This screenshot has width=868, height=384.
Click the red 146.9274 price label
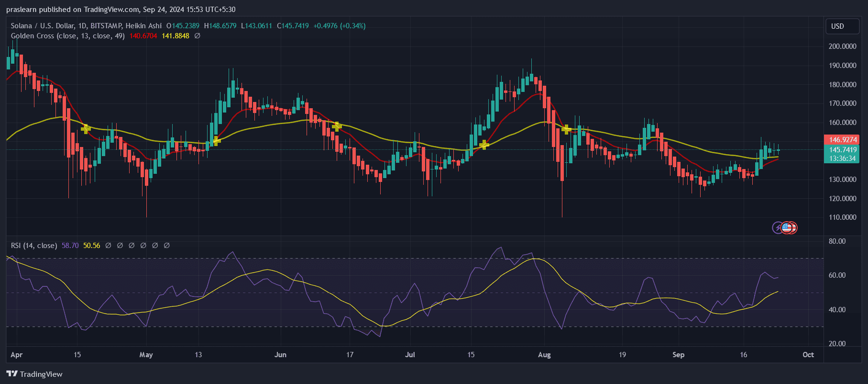[842, 140]
